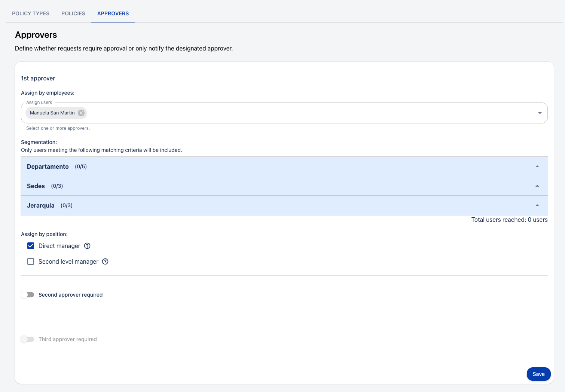Click the Sedes row caret arrow
565x392 pixels.
click(x=537, y=186)
